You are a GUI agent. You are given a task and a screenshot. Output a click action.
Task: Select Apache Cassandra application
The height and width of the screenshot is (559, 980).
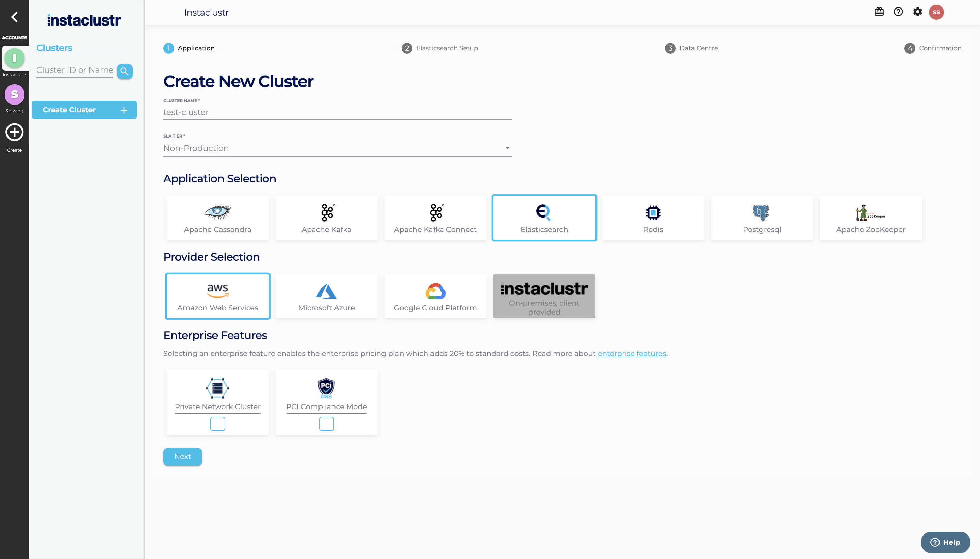pos(217,218)
